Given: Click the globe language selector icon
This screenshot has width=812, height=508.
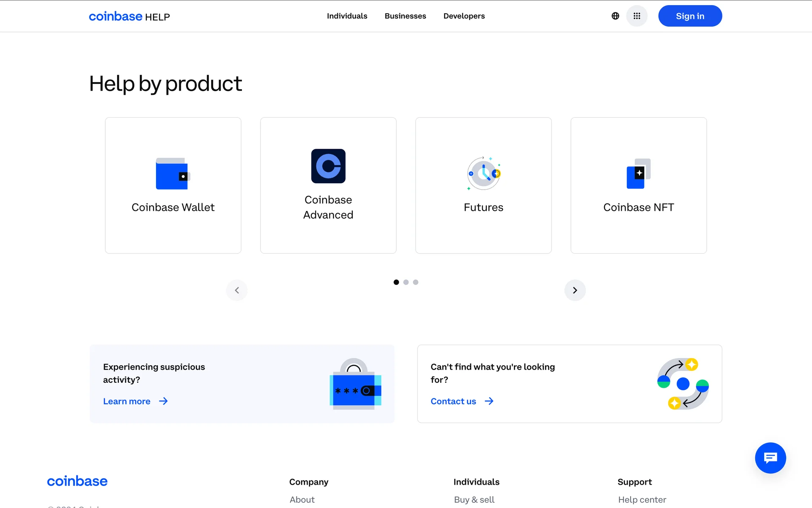Looking at the screenshot, I should 615,16.
